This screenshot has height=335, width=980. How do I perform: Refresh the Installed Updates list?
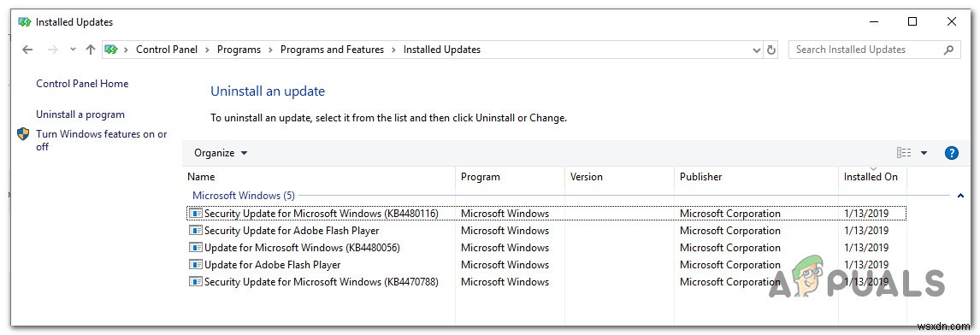tap(771, 50)
